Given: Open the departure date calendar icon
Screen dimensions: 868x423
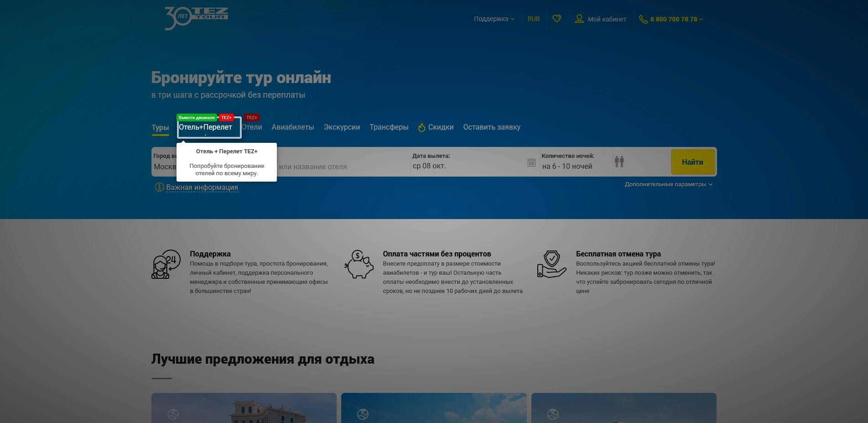Looking at the screenshot, I should [531, 162].
